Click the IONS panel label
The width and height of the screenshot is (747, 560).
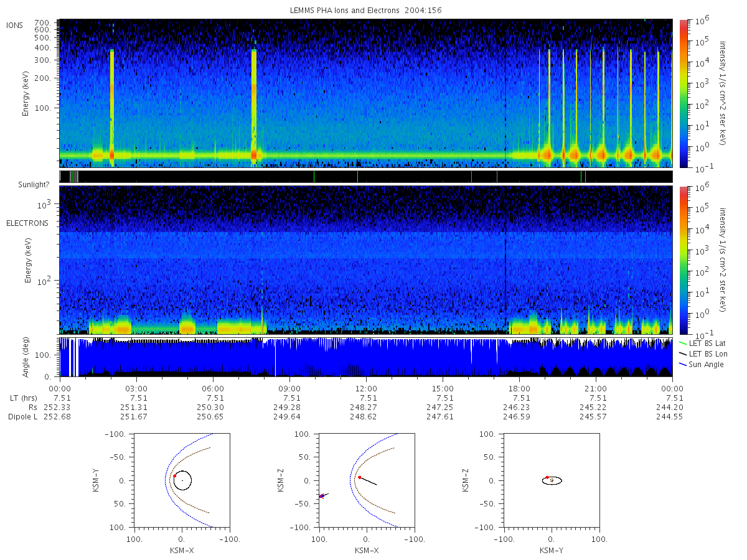tap(16, 25)
